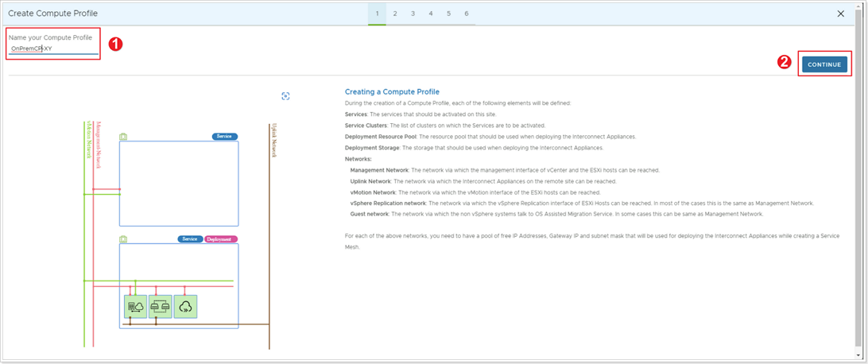Image resolution: width=868 pixels, height=364 pixels.
Task: Select the cloud with arrows appliance icon
Action: [x=185, y=306]
